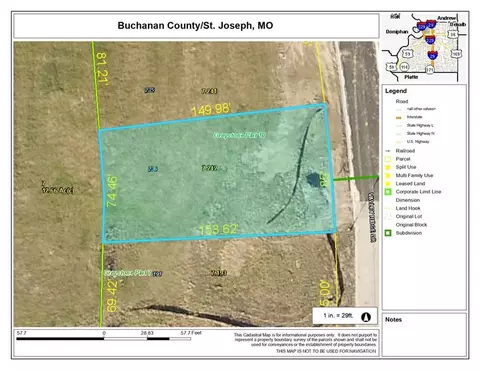This screenshot has width=480, height=370.
Task: Click the 'Notes' heading
Action: click(393, 320)
